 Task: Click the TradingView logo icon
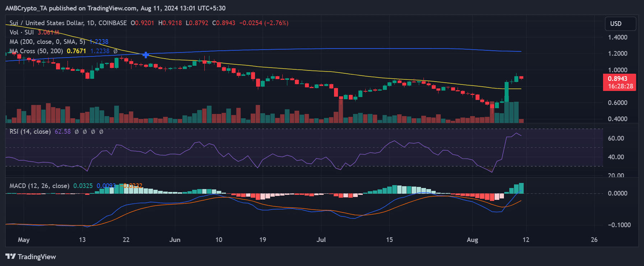tap(10, 256)
